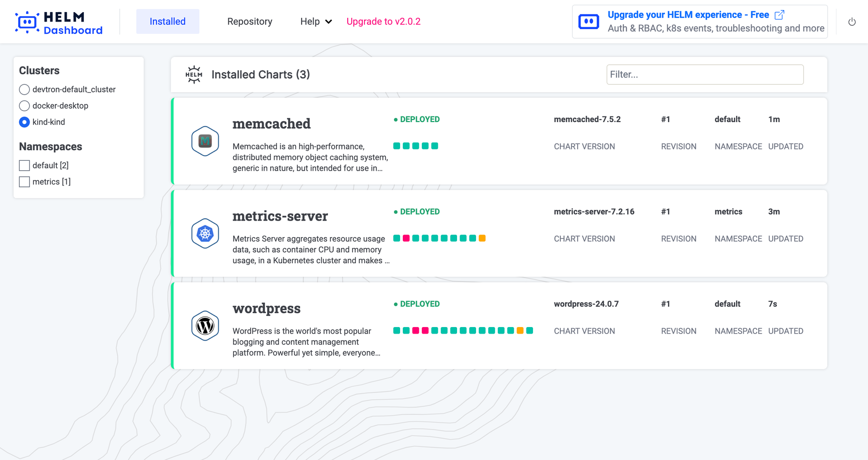868x460 pixels.
Task: Check the default [2] namespace checkbox
Action: tap(24, 165)
